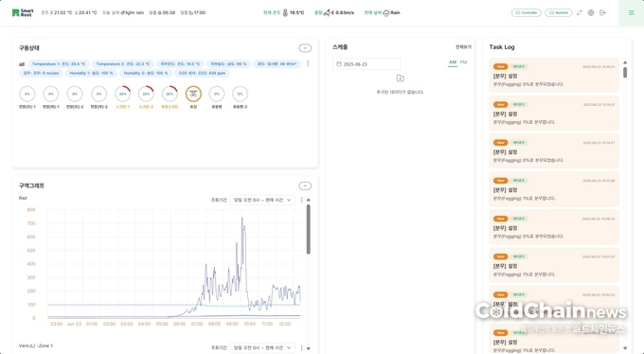The image size is (644, 354).
Task: Click the swap arrows icon in header
Action: tap(579, 12)
